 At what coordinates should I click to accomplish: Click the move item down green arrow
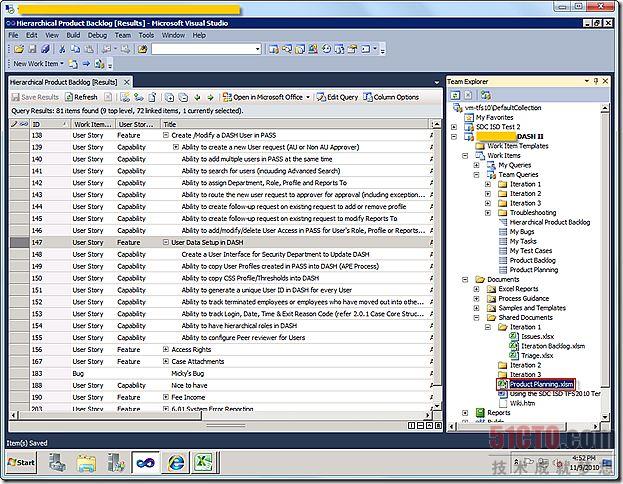197,97
